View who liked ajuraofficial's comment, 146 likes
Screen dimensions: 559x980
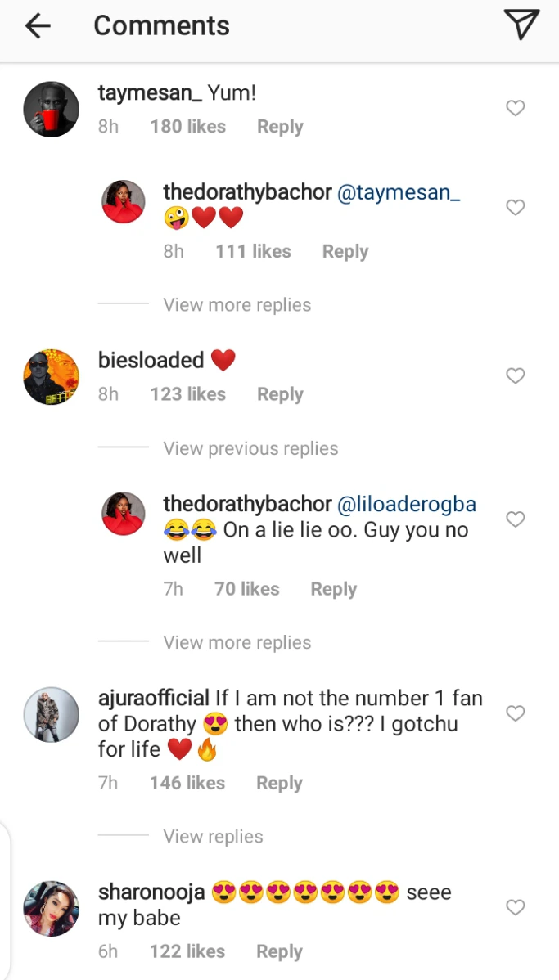coord(187,783)
